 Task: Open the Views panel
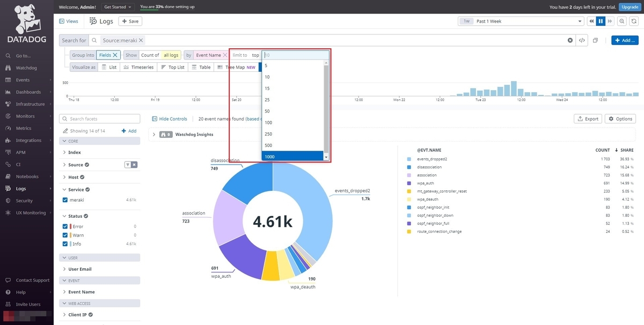coord(69,21)
